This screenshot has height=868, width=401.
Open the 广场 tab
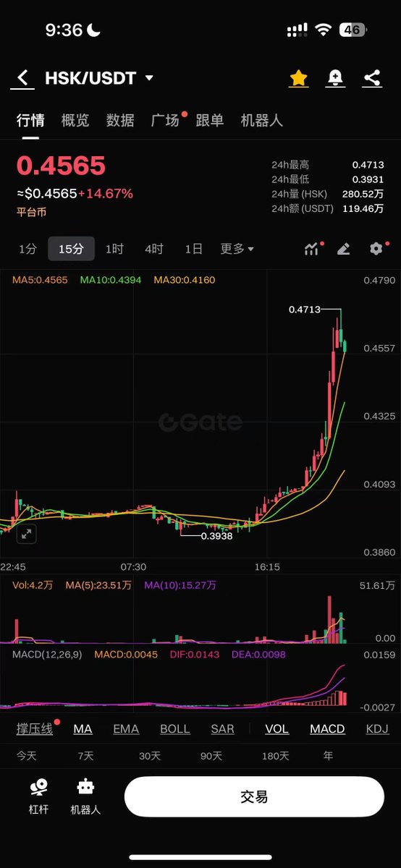165,120
